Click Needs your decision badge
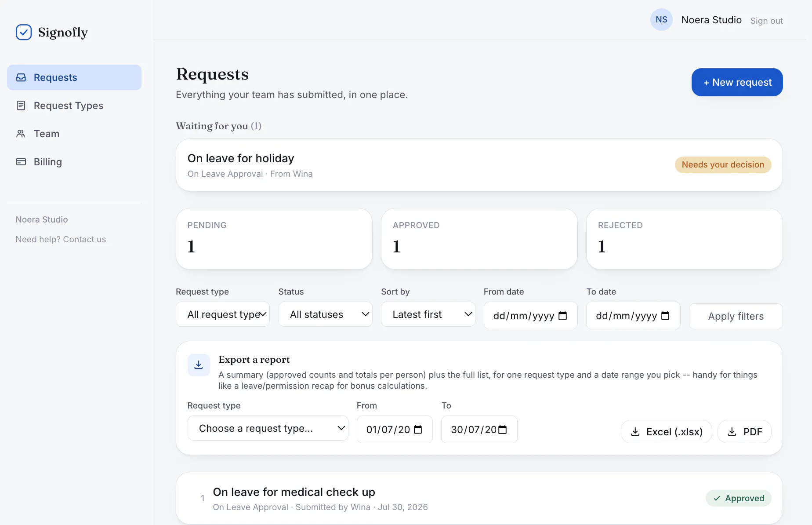Image resolution: width=812 pixels, height=525 pixels. [723, 165]
